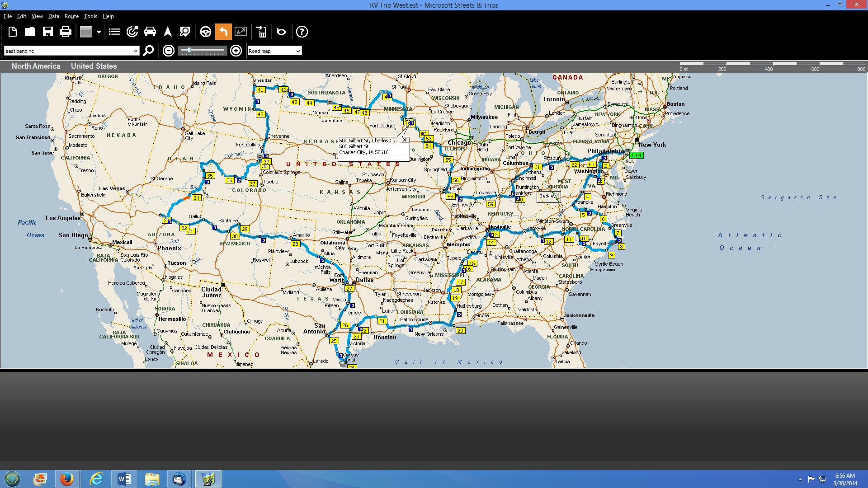Screen dimensions: 868x488
Task: Create a new map file
Action: point(13,32)
